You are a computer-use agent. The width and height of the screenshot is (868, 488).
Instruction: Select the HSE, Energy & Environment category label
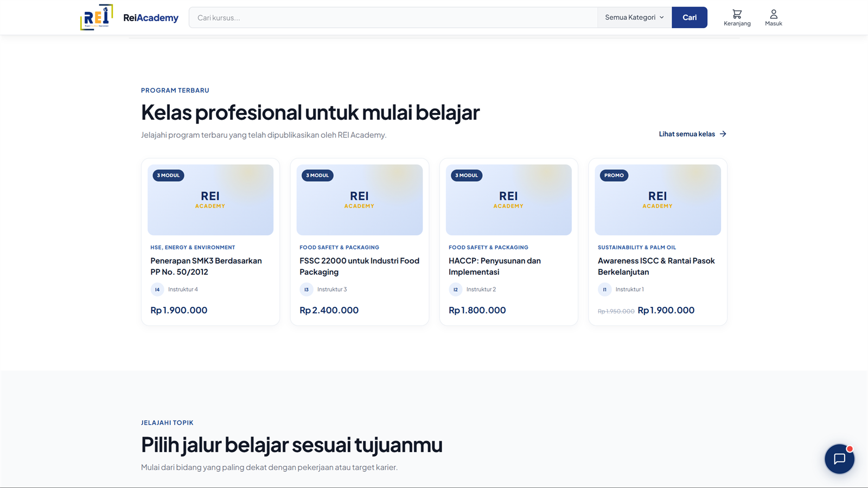pyautogui.click(x=193, y=247)
